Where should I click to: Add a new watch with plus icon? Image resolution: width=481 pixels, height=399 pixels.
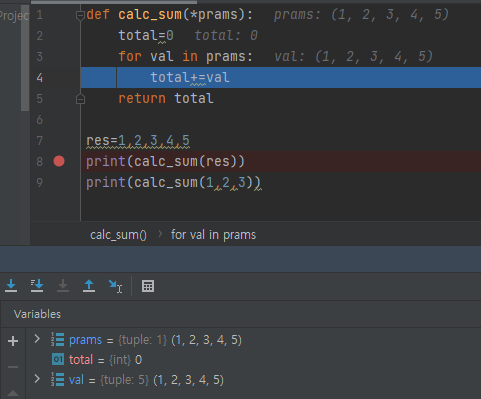(x=13, y=341)
